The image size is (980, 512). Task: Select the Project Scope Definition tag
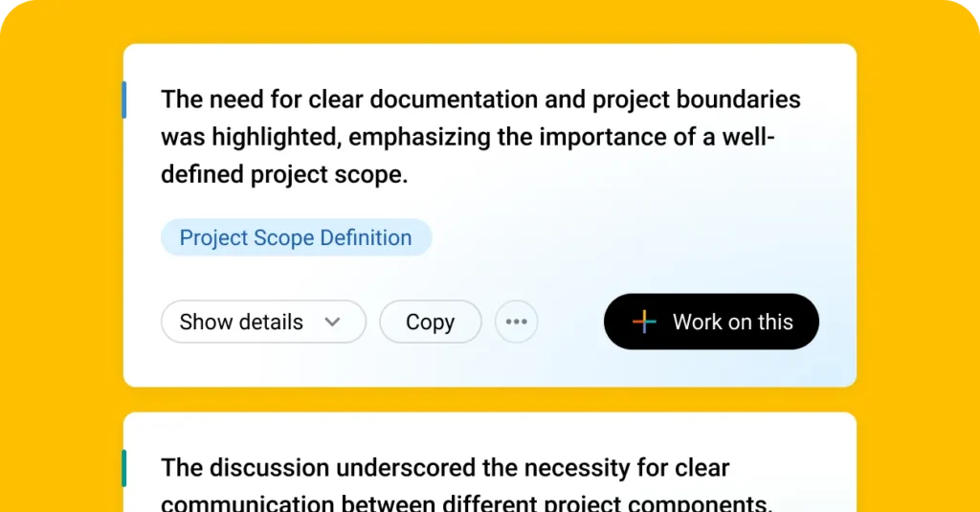(x=297, y=237)
